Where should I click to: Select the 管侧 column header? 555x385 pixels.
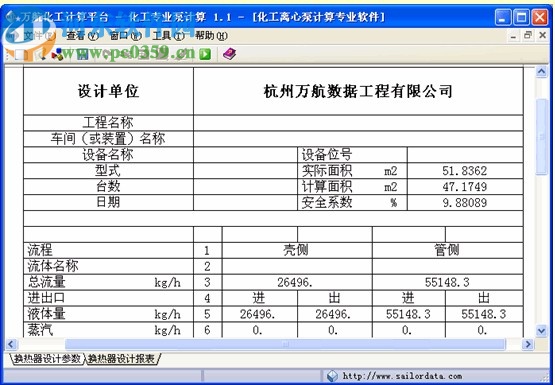coord(448,250)
